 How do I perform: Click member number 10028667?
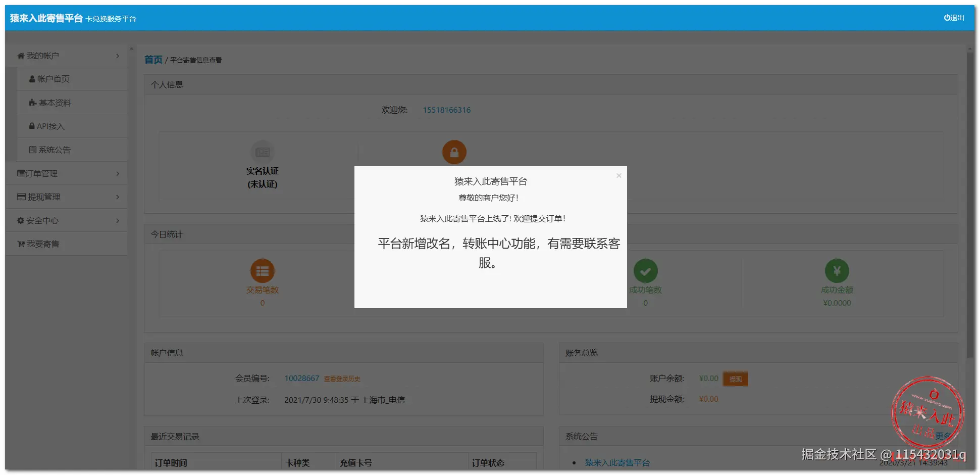pyautogui.click(x=301, y=378)
